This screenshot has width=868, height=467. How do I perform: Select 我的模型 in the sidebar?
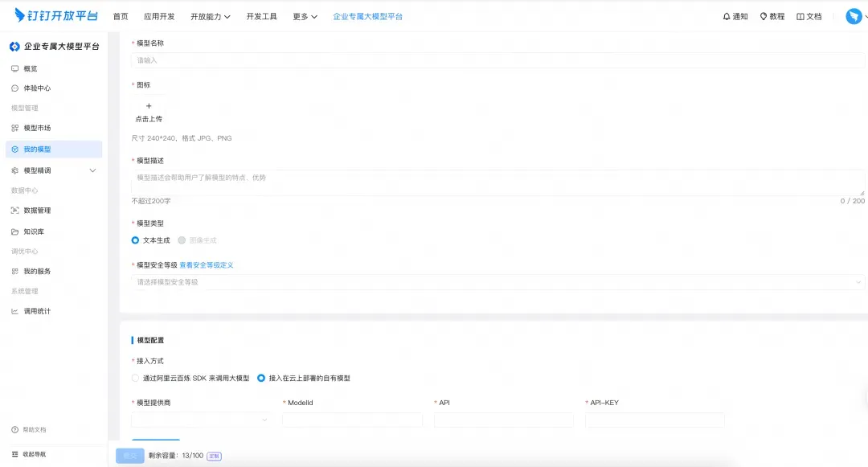(54, 149)
